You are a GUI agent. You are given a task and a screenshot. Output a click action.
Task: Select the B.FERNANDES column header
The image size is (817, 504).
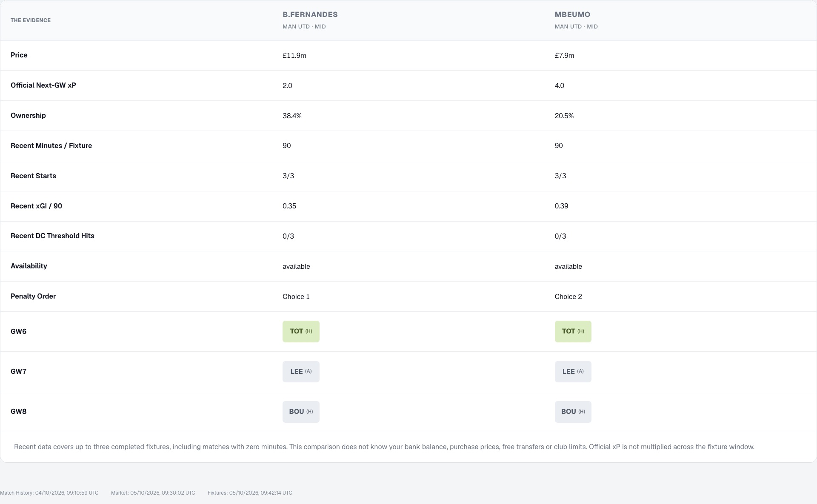tap(310, 14)
